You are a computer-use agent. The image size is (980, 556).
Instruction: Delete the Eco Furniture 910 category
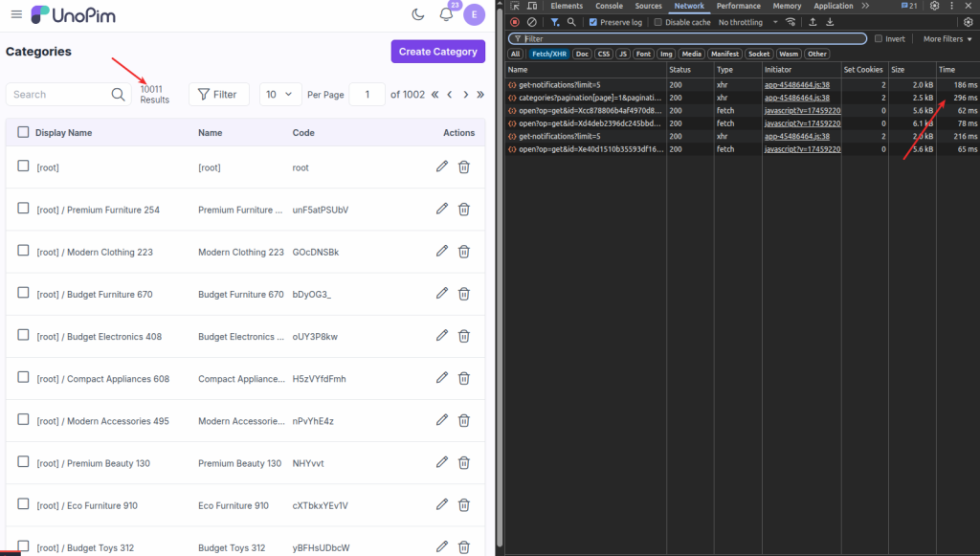coord(464,504)
